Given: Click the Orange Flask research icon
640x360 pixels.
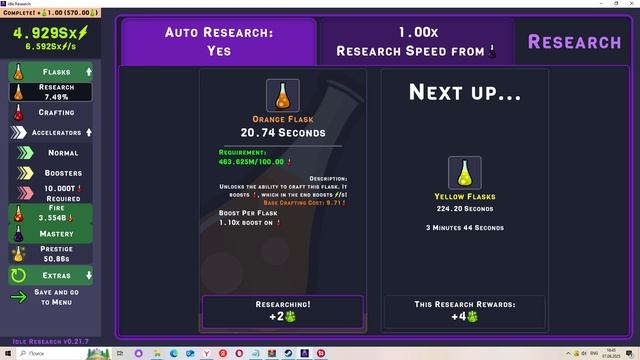Looking at the screenshot, I should click(283, 96).
